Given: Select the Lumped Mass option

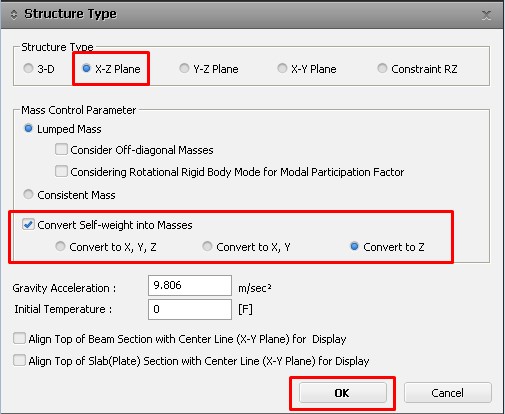Looking at the screenshot, I should coord(28,128).
